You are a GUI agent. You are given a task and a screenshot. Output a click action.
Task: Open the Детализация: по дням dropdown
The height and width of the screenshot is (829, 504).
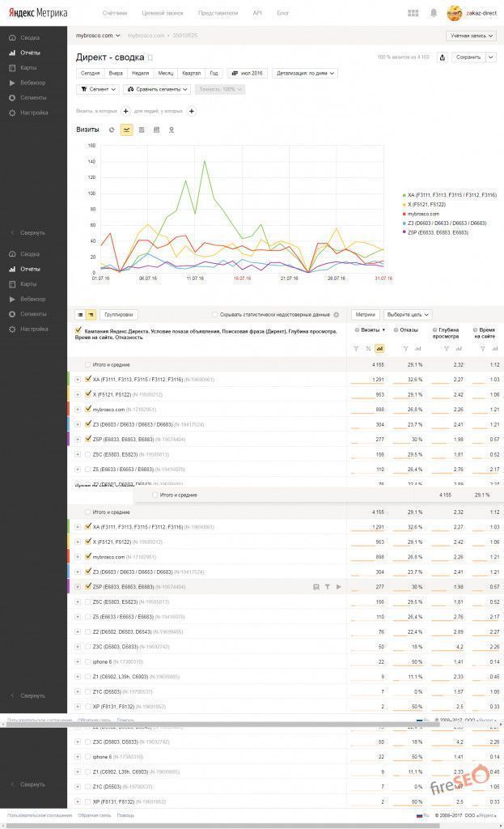coord(305,73)
